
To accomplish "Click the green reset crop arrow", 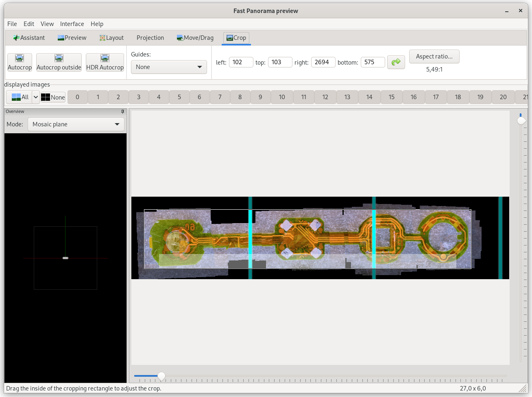I will 396,62.
